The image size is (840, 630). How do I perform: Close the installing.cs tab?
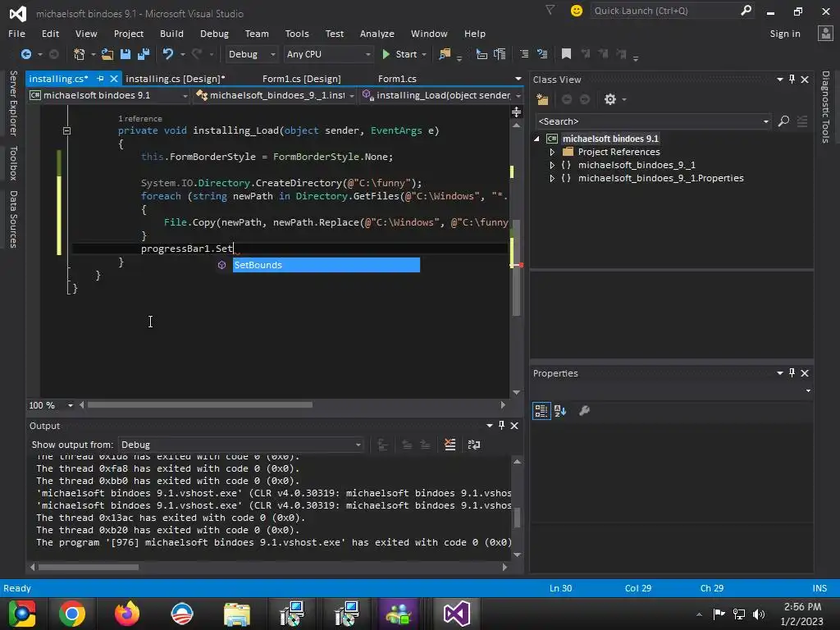click(x=113, y=79)
